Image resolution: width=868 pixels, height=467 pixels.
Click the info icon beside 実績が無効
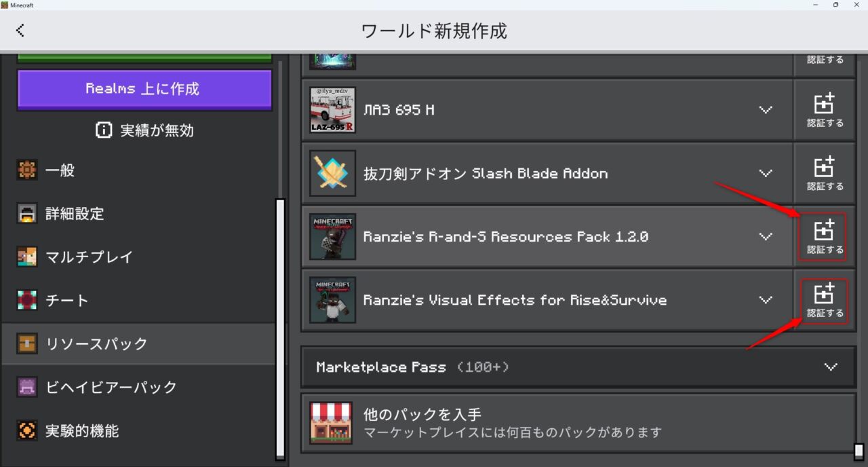pyautogui.click(x=104, y=131)
